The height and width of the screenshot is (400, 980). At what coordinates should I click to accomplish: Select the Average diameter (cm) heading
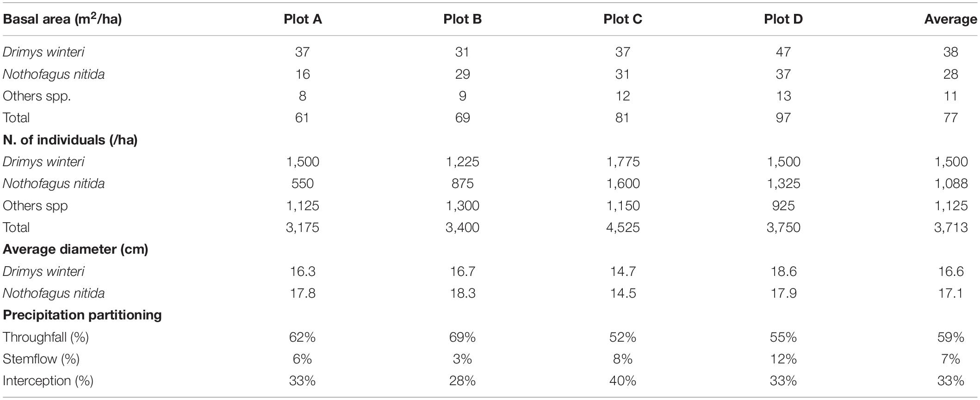[x=75, y=249]
